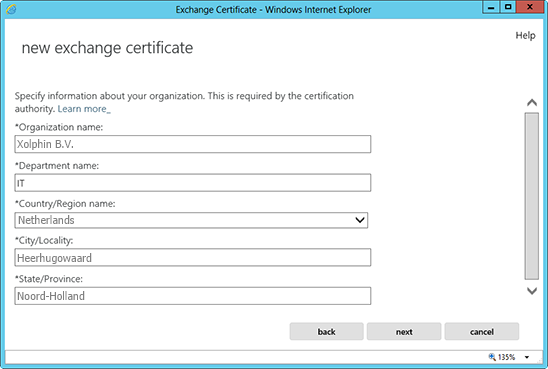Follow the Learn more link
This screenshot has width=548, height=369.
click(x=84, y=109)
